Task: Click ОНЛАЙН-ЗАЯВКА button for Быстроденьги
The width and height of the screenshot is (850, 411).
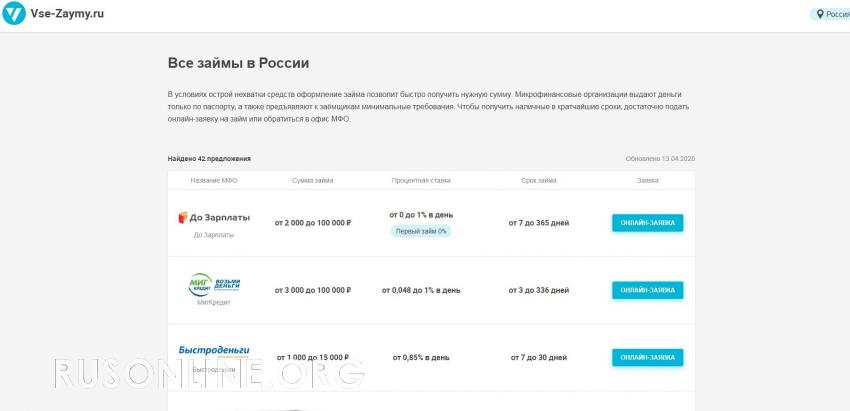Action: (x=647, y=357)
